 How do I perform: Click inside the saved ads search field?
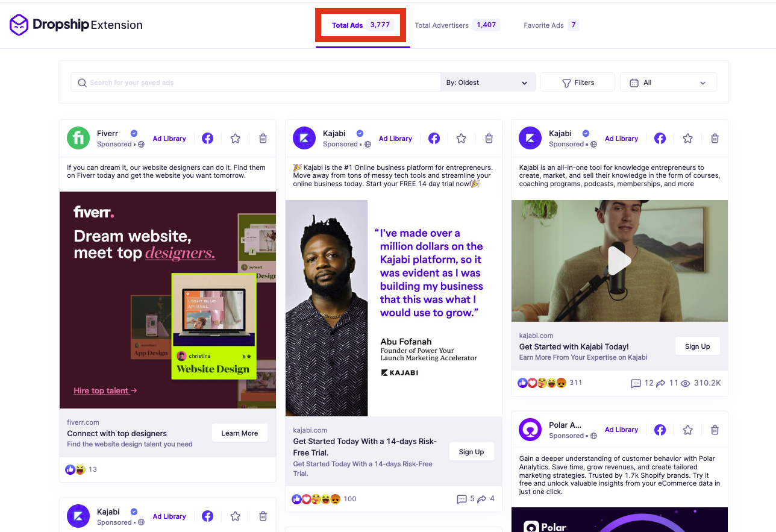pyautogui.click(x=253, y=82)
